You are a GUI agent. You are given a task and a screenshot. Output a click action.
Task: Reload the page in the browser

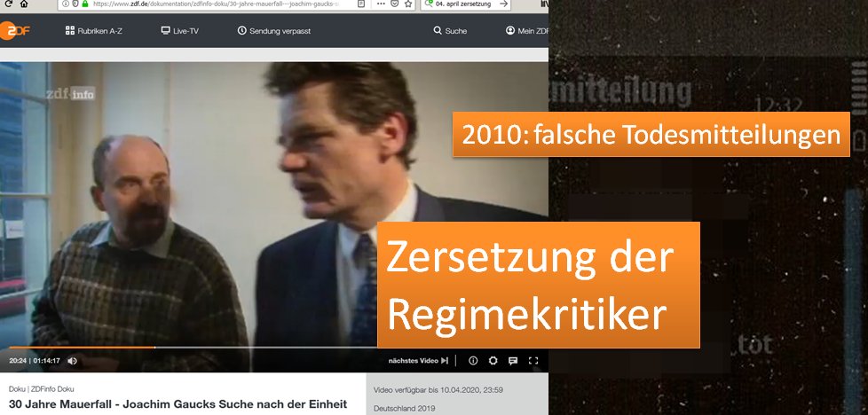(8, 4)
